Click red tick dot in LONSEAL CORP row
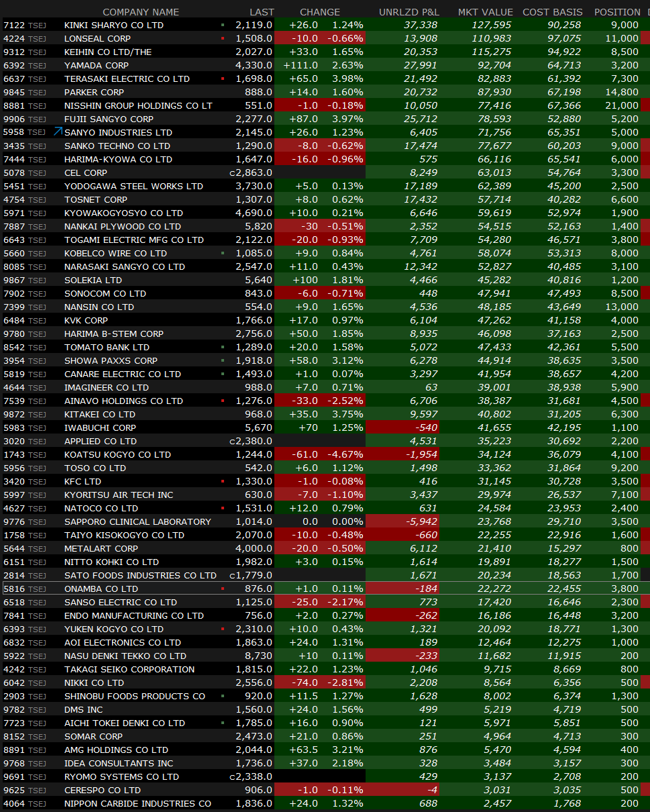650x812 pixels. pos(223,38)
